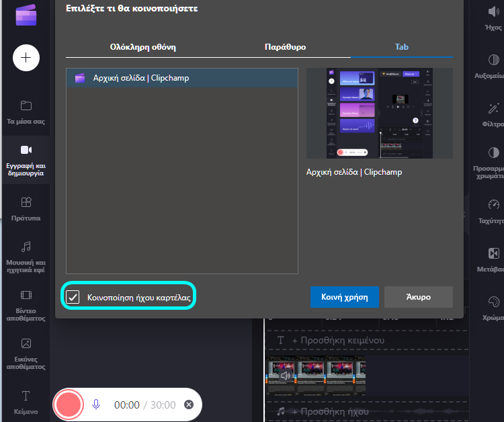This screenshot has height=422, width=504.
Task: Click speaker icon on timeline video clip
Action: click(285, 376)
